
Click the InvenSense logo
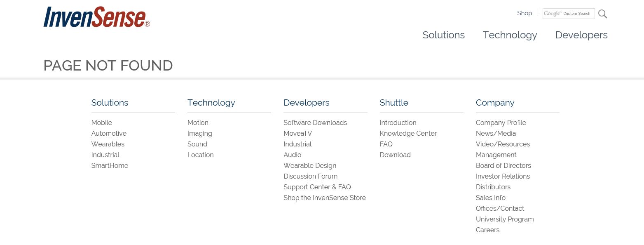point(96,17)
